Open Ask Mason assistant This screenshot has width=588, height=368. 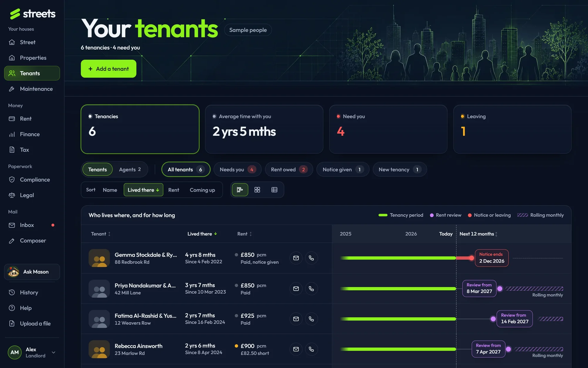tap(32, 272)
